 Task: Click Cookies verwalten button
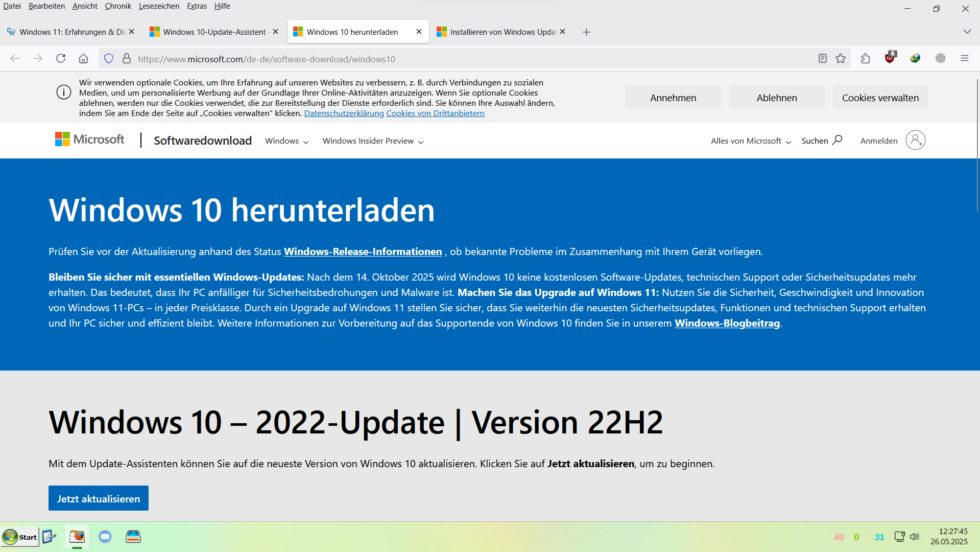pyautogui.click(x=880, y=98)
